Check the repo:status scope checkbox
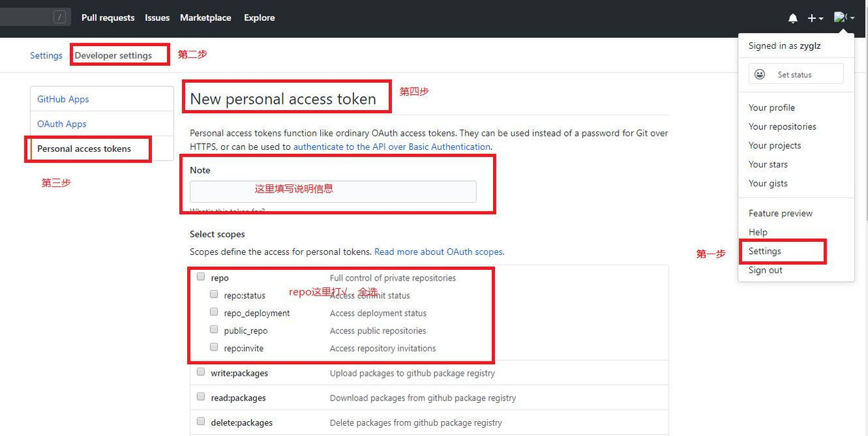Screen dimensions: 868x436 (214, 294)
